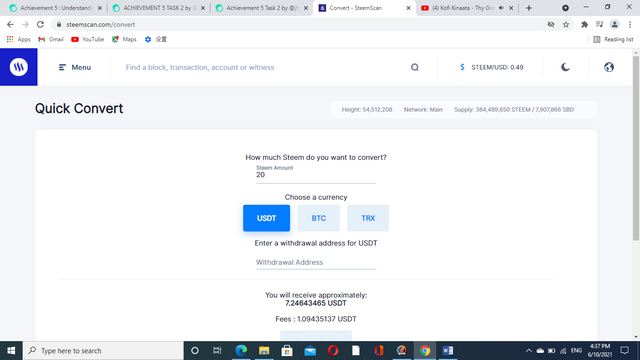This screenshot has width=640, height=360.
Task: Open the Chrome profile avatar
Action: click(x=614, y=24)
